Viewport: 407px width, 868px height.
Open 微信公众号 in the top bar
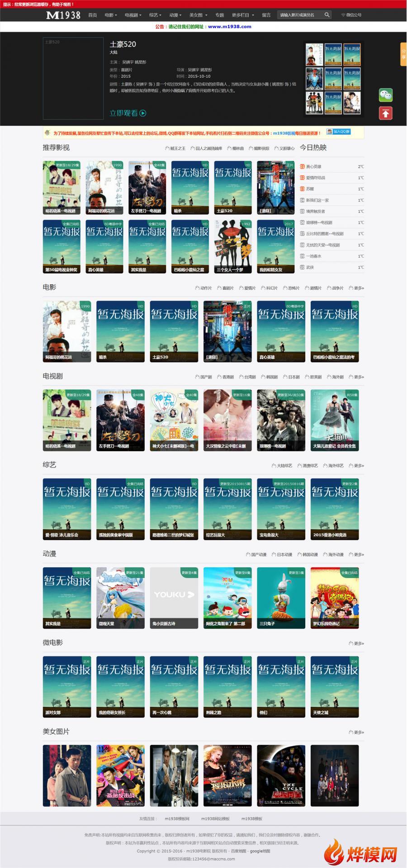point(351,15)
